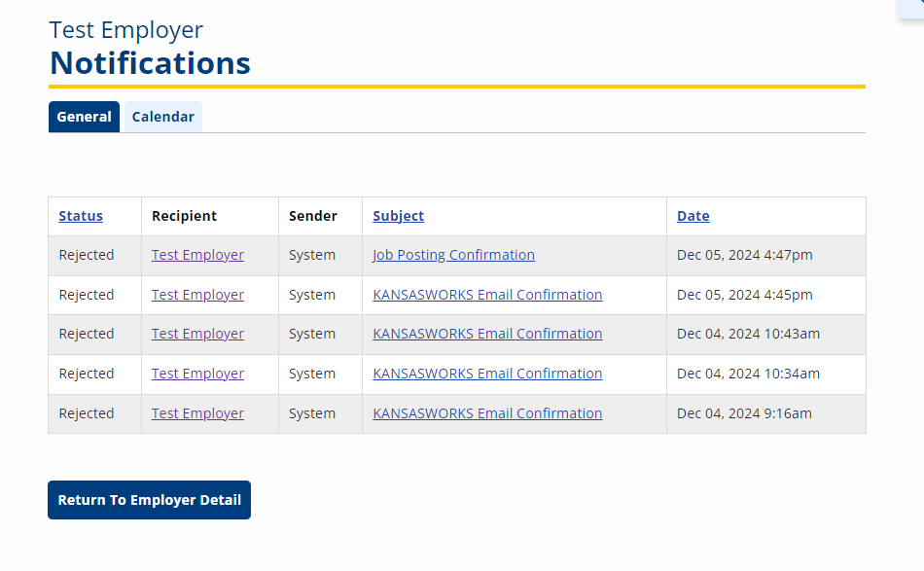Screen dimensions: 924x571
Task: Click the Recipient column header
Action: pos(184,216)
